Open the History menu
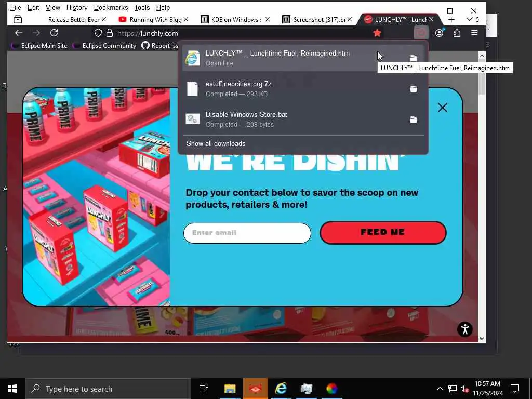Viewport: 532px width, 399px height. [x=77, y=7]
